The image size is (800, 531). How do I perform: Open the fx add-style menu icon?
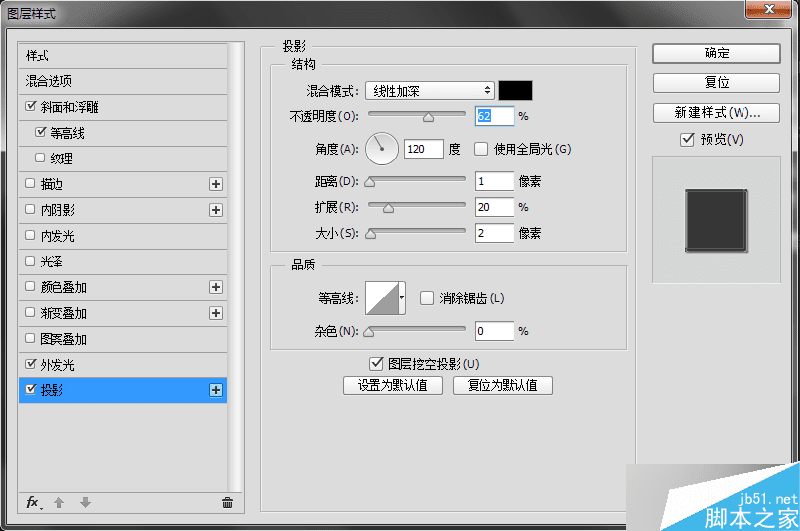point(34,502)
